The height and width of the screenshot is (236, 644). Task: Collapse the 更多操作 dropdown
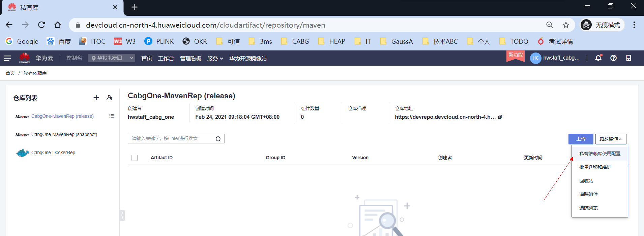611,139
